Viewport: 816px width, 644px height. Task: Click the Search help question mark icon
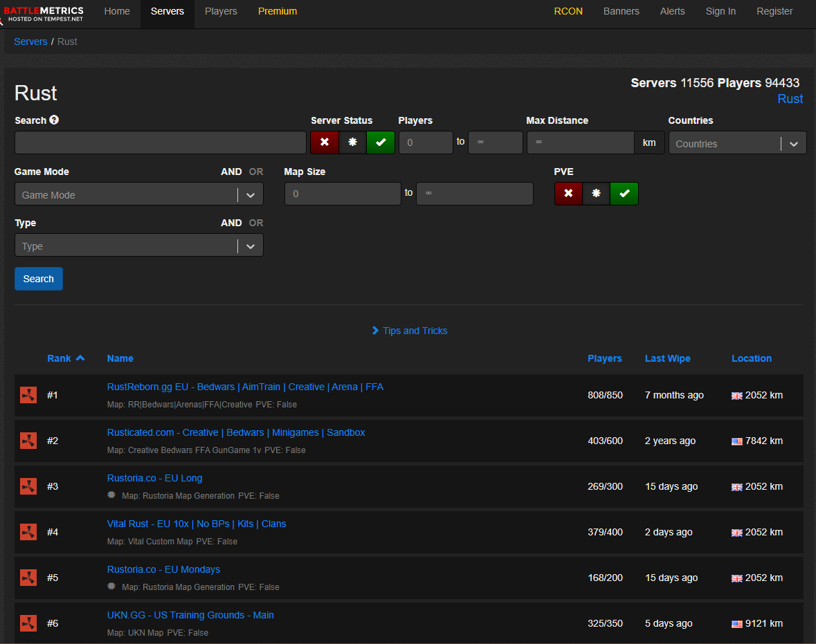pos(54,120)
